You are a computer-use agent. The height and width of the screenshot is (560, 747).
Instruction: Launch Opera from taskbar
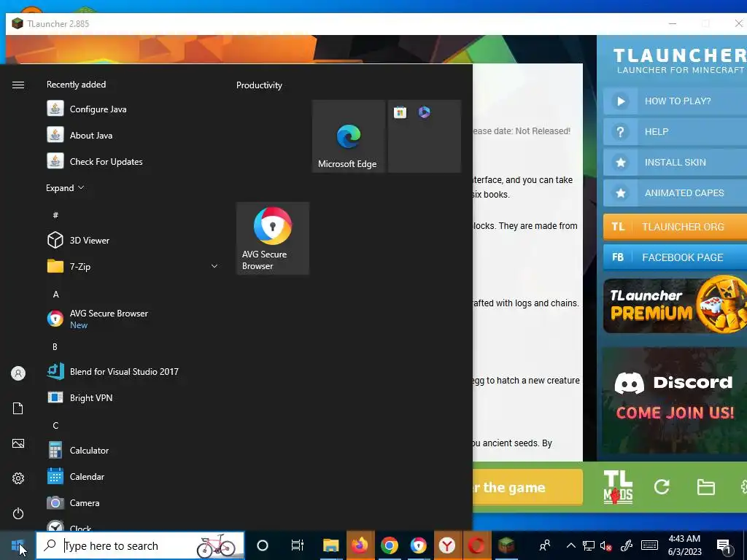[x=476, y=545]
